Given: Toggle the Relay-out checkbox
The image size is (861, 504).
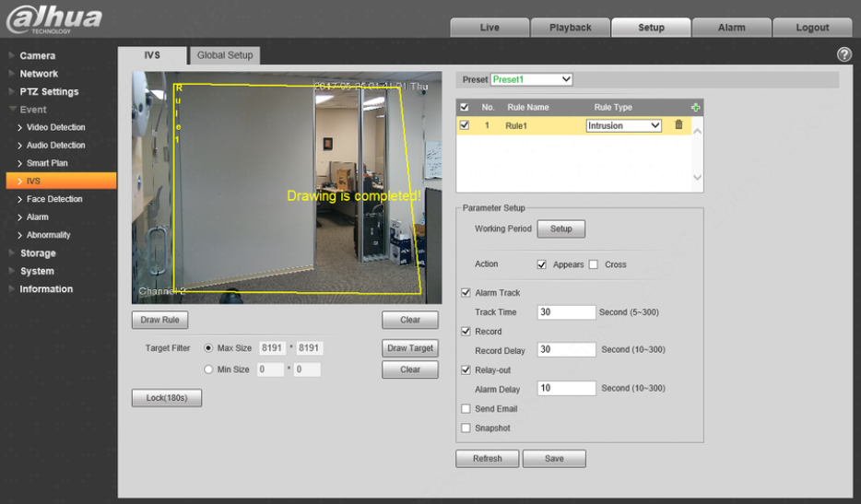Looking at the screenshot, I should [466, 370].
